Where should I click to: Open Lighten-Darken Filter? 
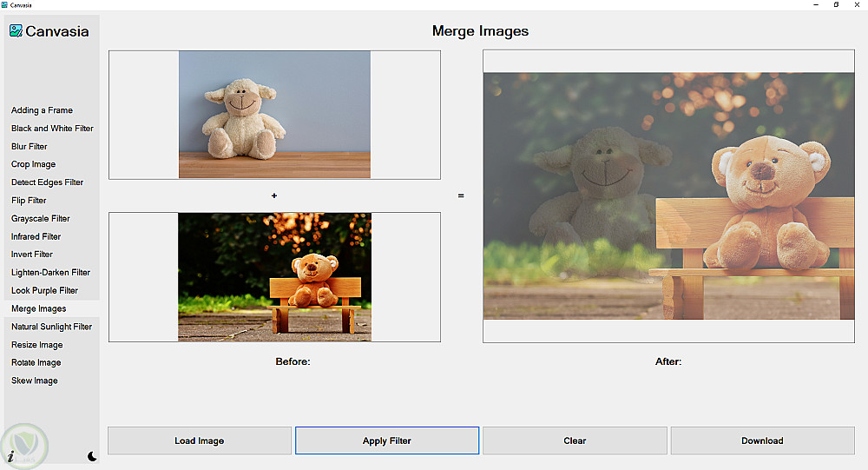[x=50, y=272]
